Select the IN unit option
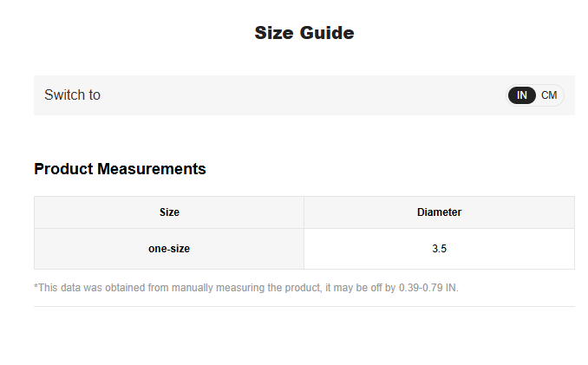 [522, 95]
